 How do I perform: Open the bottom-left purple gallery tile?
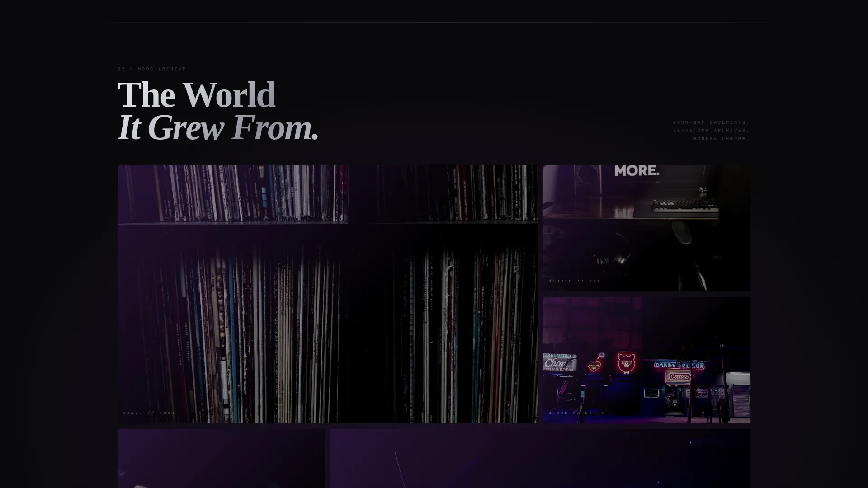(x=221, y=458)
